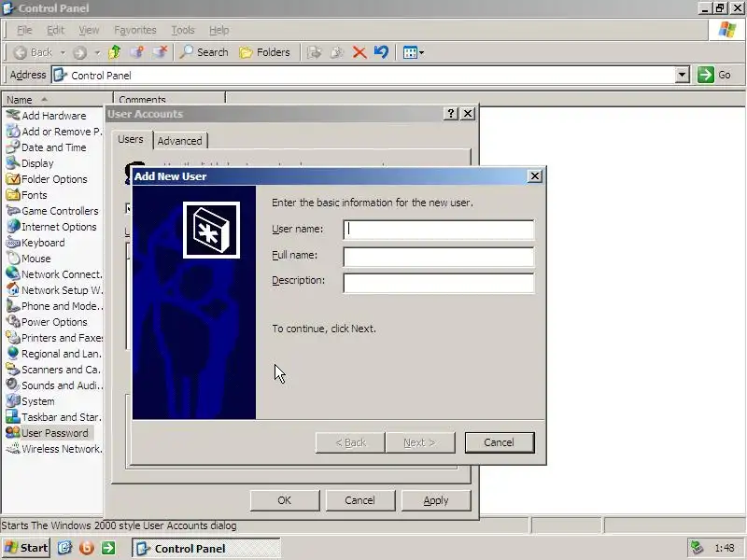Click Cancel in Add New User wizard
The image size is (747, 560).
click(x=500, y=442)
